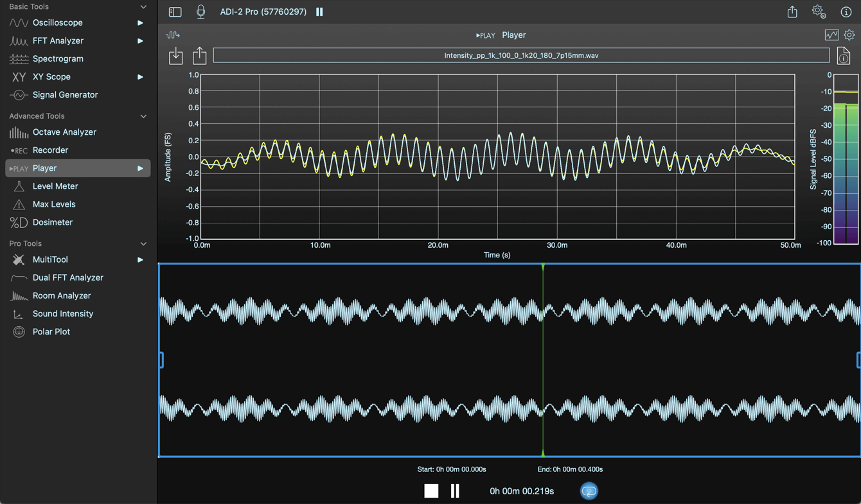
Task: Open the global settings gear in top bar
Action: pyautogui.click(x=819, y=12)
